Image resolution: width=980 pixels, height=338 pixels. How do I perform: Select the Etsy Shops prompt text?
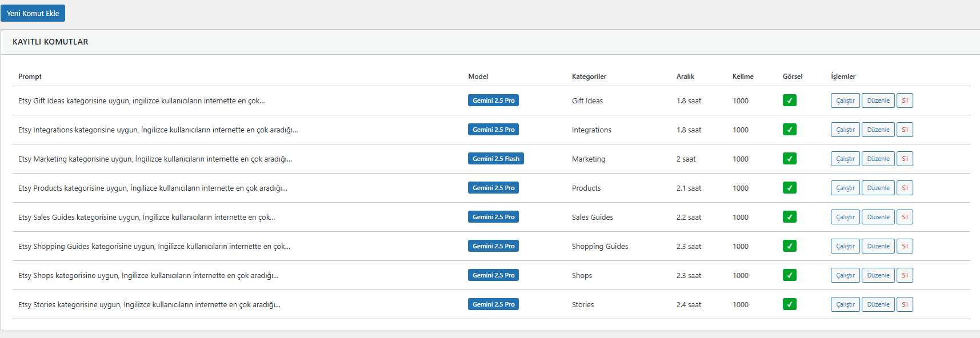pyautogui.click(x=149, y=276)
